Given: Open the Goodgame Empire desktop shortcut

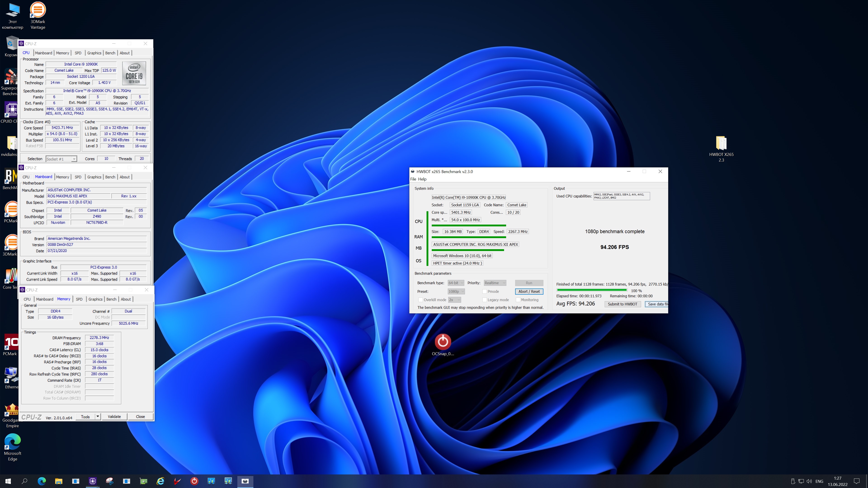Looking at the screenshot, I should click(12, 415).
